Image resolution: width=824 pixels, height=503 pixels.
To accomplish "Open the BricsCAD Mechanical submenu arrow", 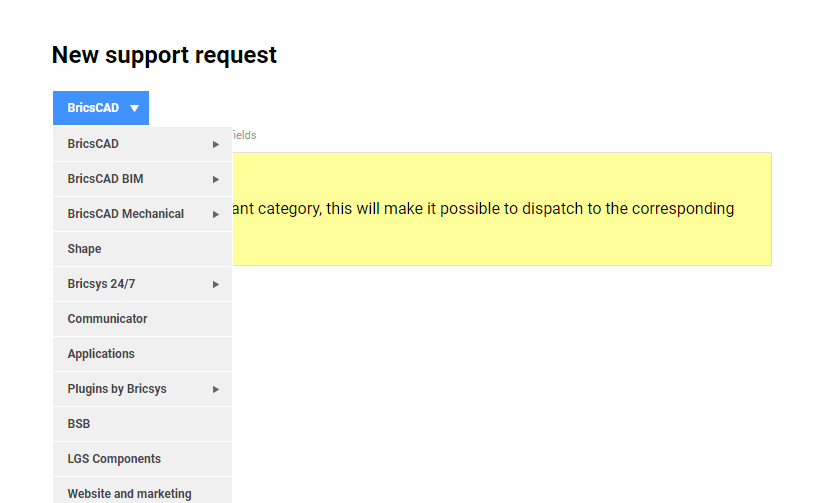I will click(x=216, y=214).
